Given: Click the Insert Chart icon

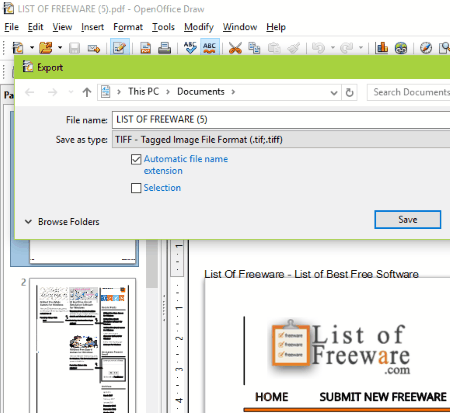Looking at the screenshot, I should [x=381, y=48].
